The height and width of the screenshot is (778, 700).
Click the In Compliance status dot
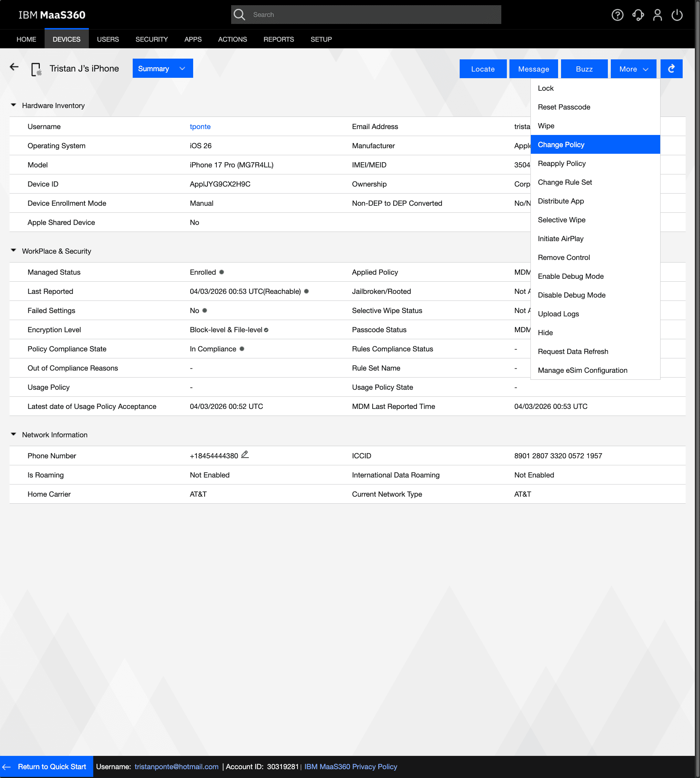242,348
